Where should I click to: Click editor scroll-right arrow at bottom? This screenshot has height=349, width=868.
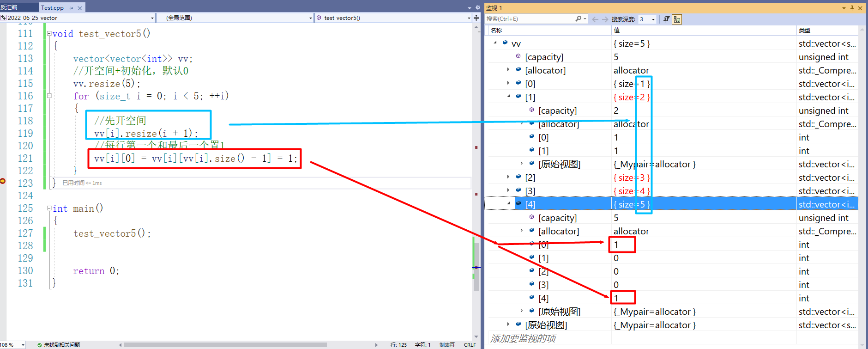point(376,345)
